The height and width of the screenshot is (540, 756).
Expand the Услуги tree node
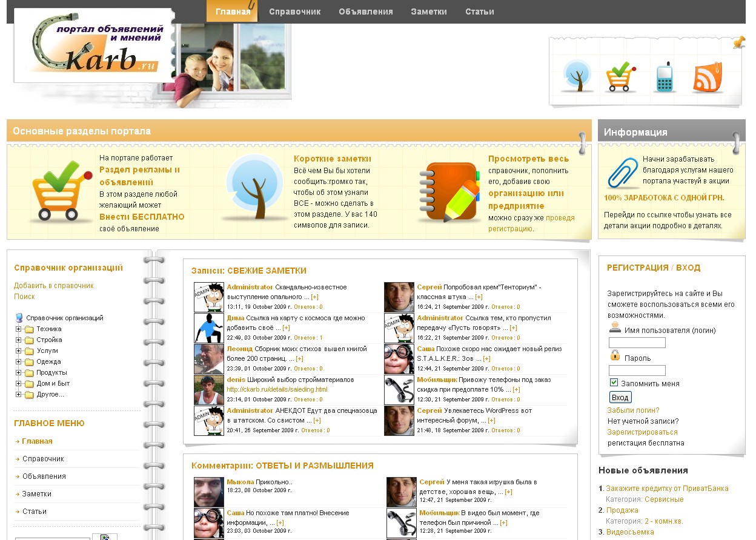[x=19, y=351]
